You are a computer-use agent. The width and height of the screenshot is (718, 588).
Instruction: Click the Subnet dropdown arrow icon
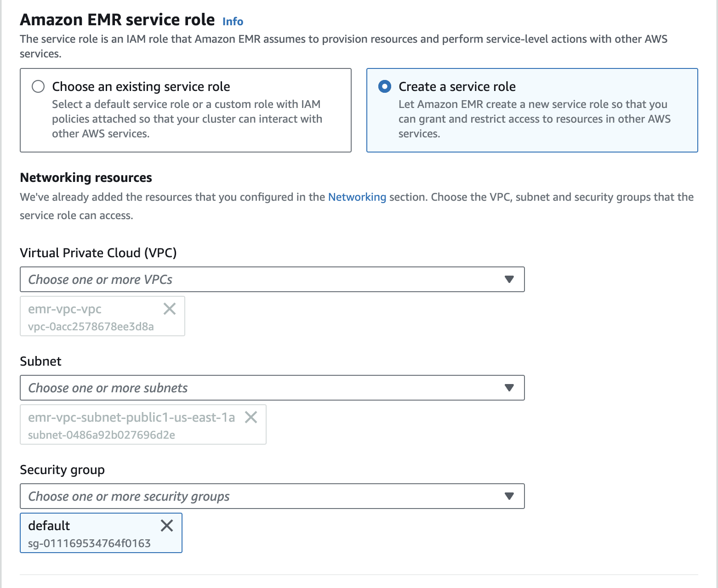click(509, 388)
